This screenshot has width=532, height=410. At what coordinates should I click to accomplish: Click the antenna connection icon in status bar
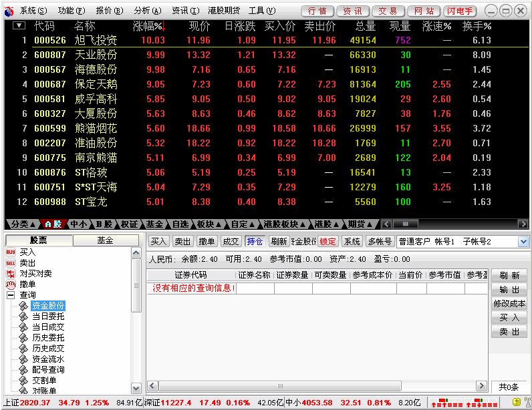click(527, 402)
